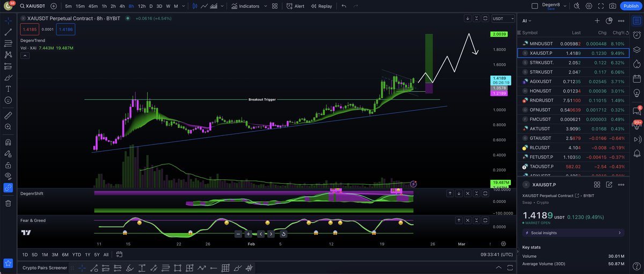Select candlestick chart type icon
The width and height of the screenshot is (644, 274).
[x=195, y=6]
